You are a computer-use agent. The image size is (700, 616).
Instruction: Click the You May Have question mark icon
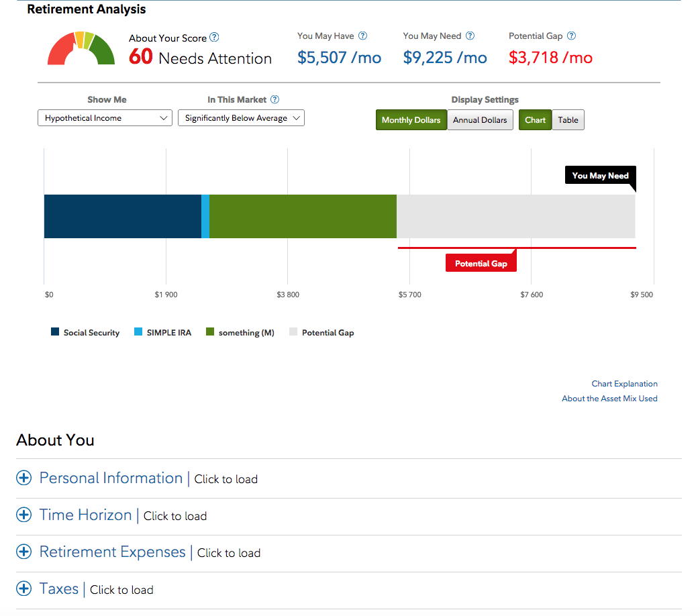[362, 36]
